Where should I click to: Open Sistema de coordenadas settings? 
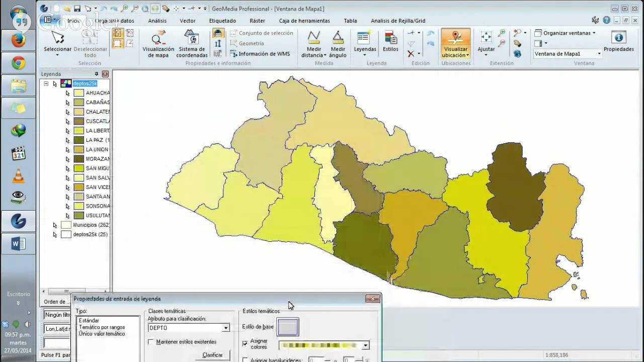click(192, 44)
